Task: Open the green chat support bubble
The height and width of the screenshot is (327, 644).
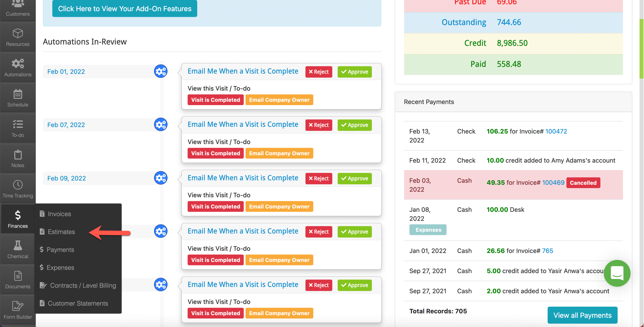Action: pyautogui.click(x=617, y=273)
